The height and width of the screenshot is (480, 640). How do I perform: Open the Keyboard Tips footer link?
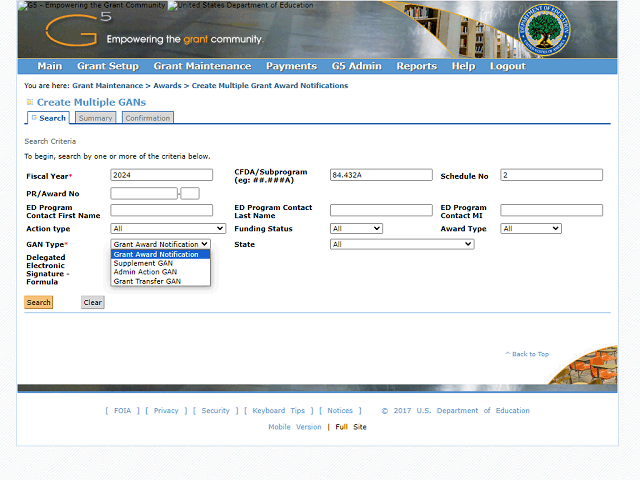pos(279,411)
